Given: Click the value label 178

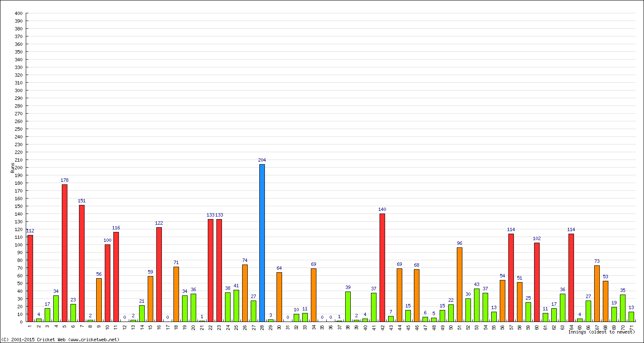Looking at the screenshot, I should (x=64, y=180).
